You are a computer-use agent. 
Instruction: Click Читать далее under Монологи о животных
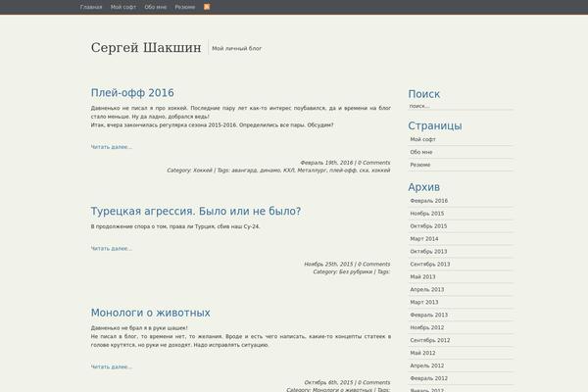[112, 367]
